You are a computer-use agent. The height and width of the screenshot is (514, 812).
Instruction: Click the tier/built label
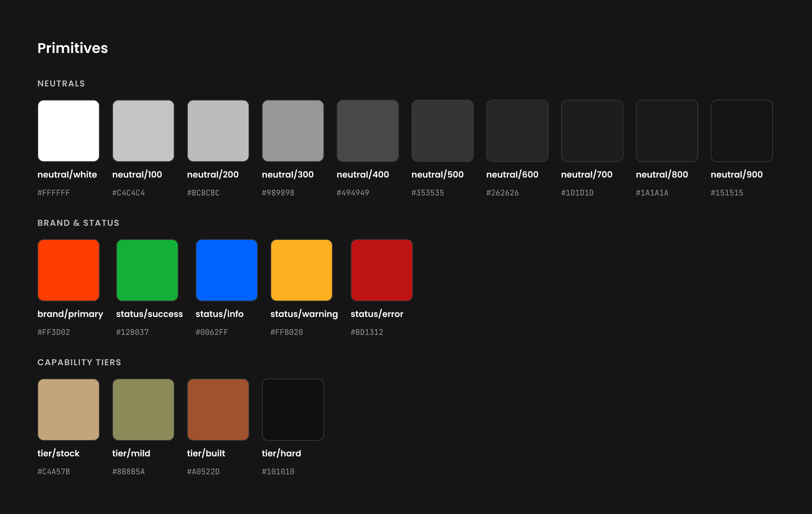click(x=206, y=453)
